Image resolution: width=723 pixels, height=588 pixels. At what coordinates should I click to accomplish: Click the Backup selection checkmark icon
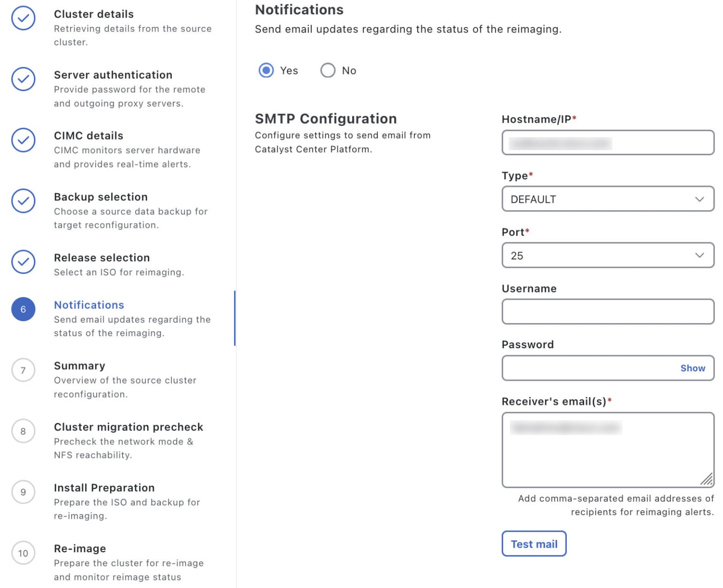click(23, 201)
